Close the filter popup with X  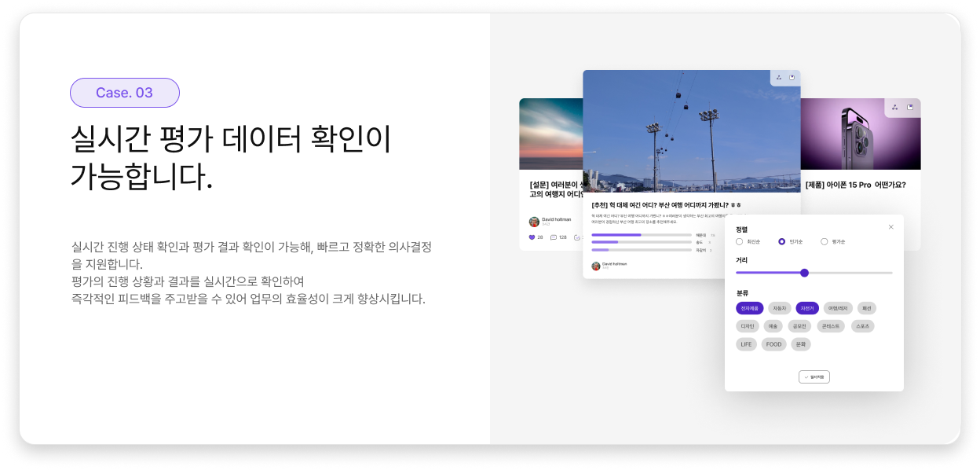point(891,227)
